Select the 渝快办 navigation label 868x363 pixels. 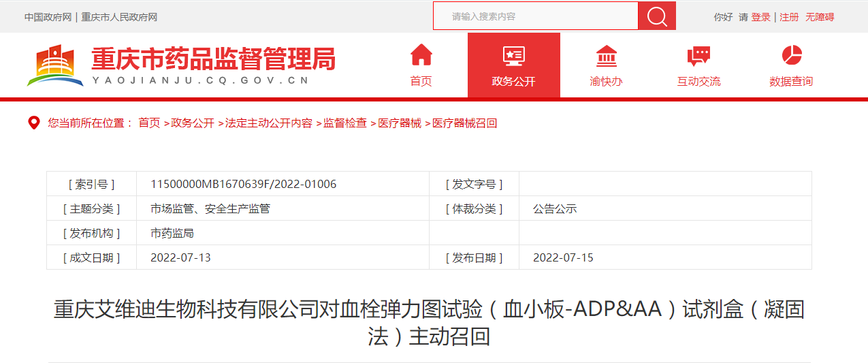[x=606, y=81]
